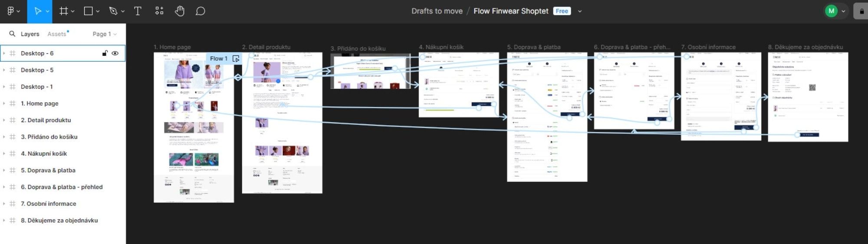Select 4. Nákupní košík layer
Screen dimensions: 868x244
[63, 153]
